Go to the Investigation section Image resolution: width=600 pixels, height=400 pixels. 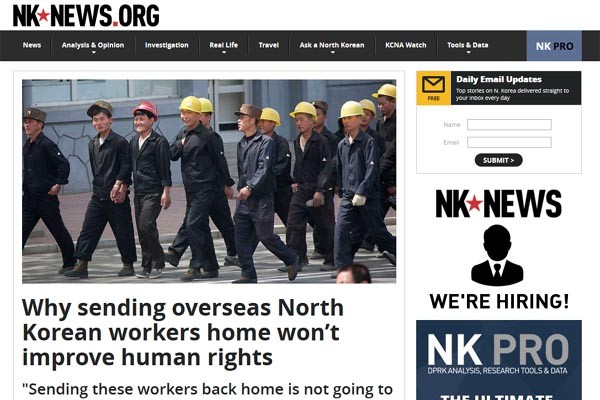(x=166, y=45)
